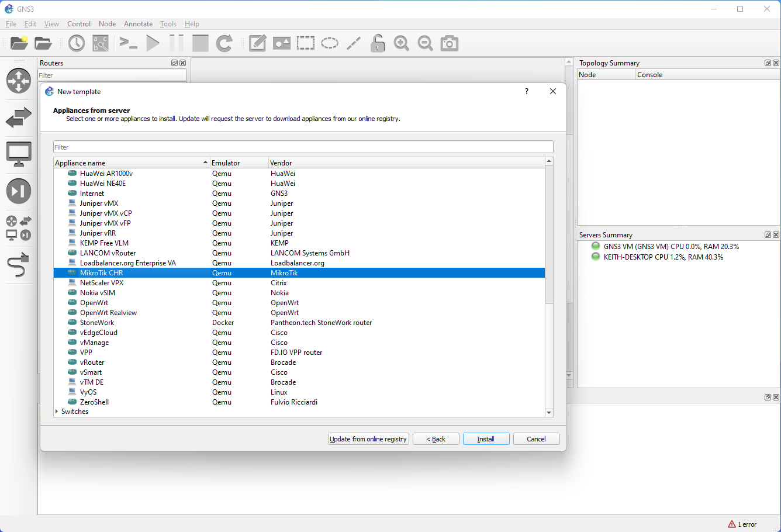Open the Browse End Devices panel
Viewport: 781px width, 532px height.
click(19, 155)
